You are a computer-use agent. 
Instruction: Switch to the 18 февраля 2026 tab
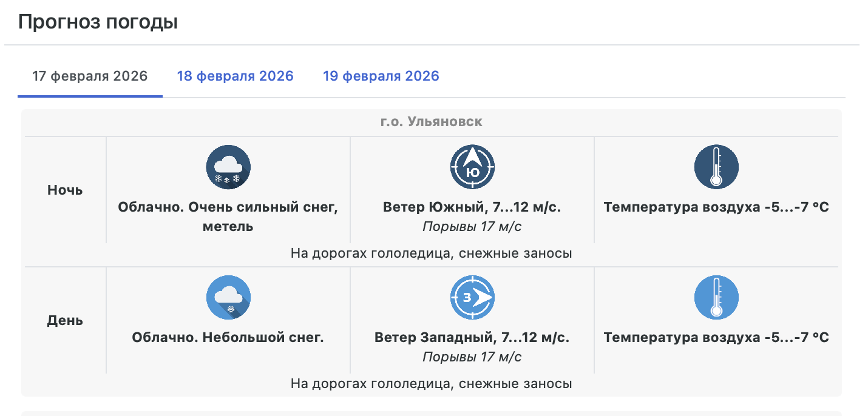coord(235,76)
